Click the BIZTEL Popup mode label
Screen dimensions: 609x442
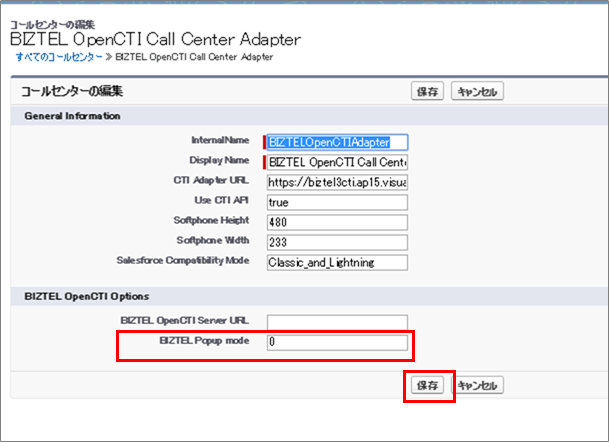(204, 341)
